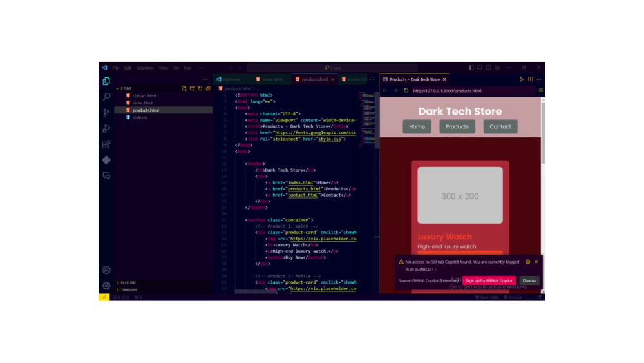Click the code editor horizontal scrollbar

256,291
